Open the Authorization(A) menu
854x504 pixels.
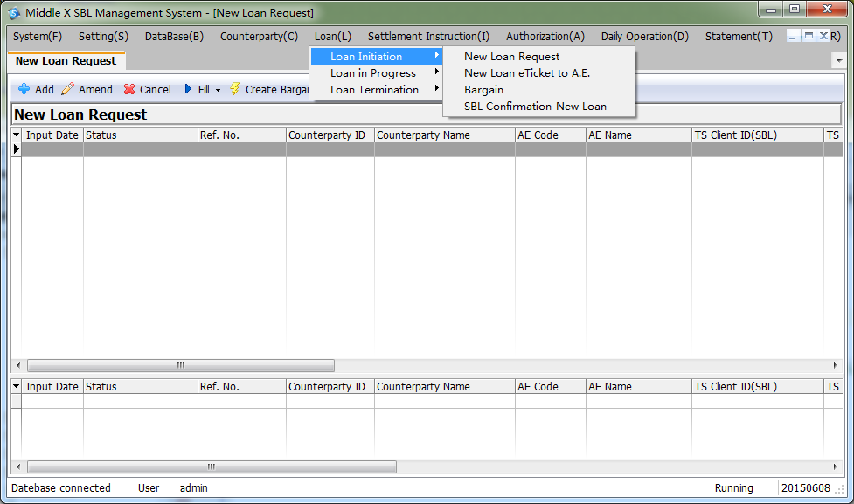(545, 37)
